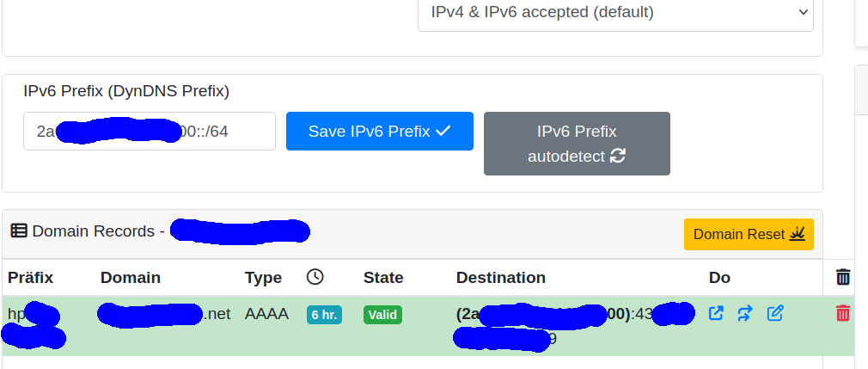Click the clock icon column header
The image size is (868, 369).
pyautogui.click(x=315, y=276)
